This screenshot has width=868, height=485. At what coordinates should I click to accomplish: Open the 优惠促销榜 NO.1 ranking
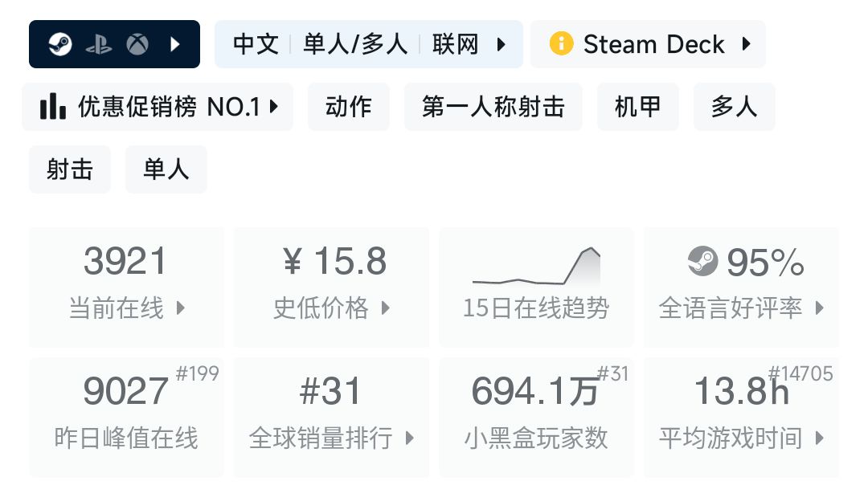click(158, 107)
